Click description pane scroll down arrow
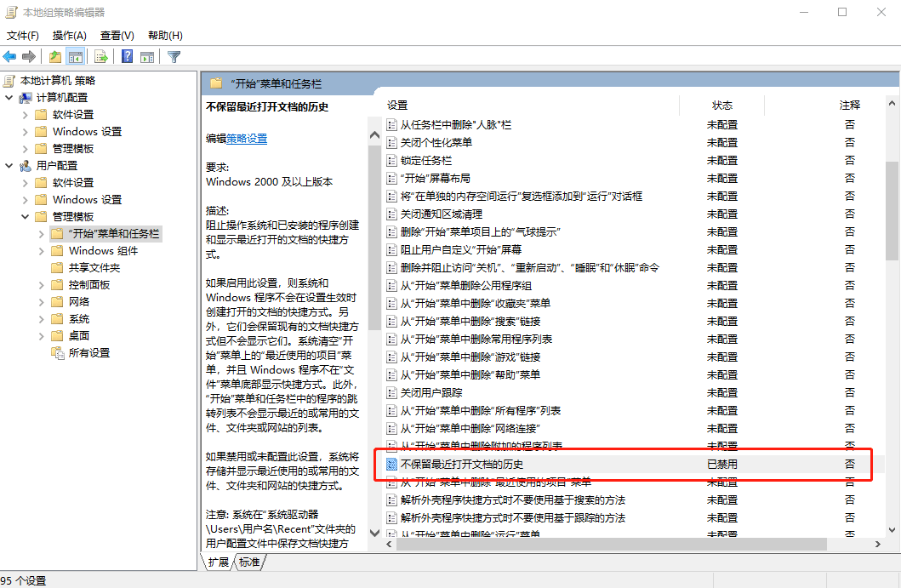 coord(374,533)
